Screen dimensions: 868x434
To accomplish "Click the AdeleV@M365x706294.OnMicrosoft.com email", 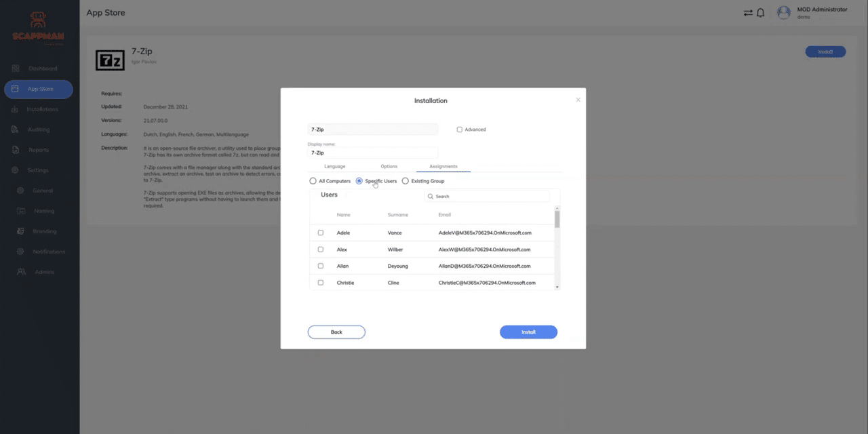I will pyautogui.click(x=485, y=233).
